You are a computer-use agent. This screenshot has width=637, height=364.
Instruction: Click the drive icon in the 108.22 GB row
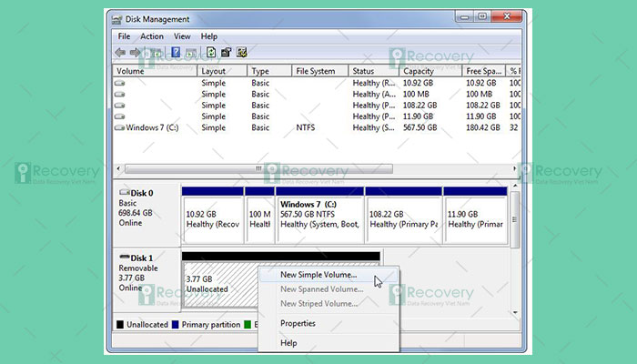[x=119, y=106]
